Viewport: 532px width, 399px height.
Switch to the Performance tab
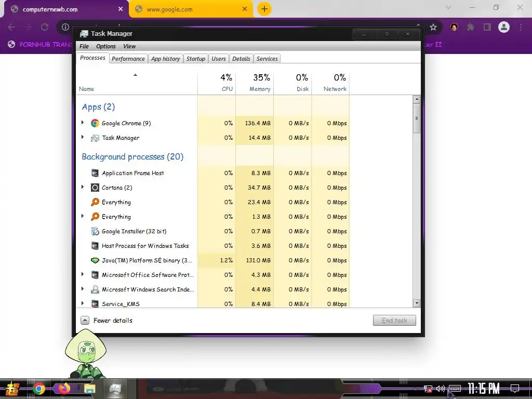point(128,59)
